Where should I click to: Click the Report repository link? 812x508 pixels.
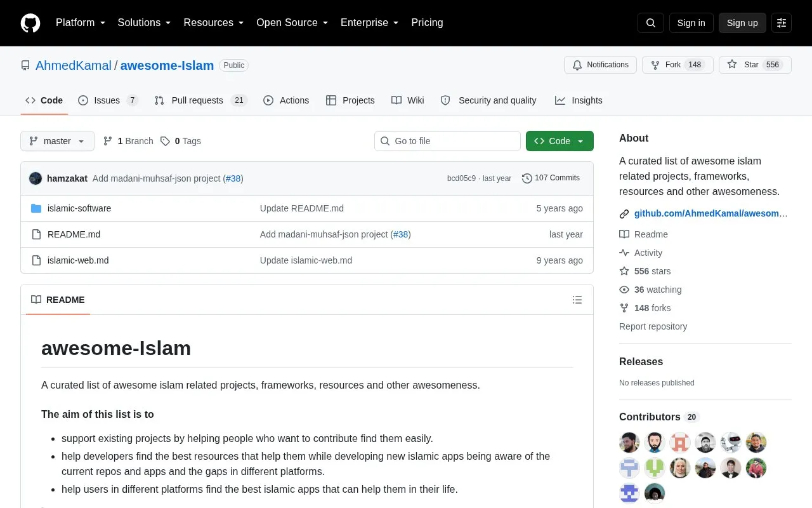click(x=653, y=326)
